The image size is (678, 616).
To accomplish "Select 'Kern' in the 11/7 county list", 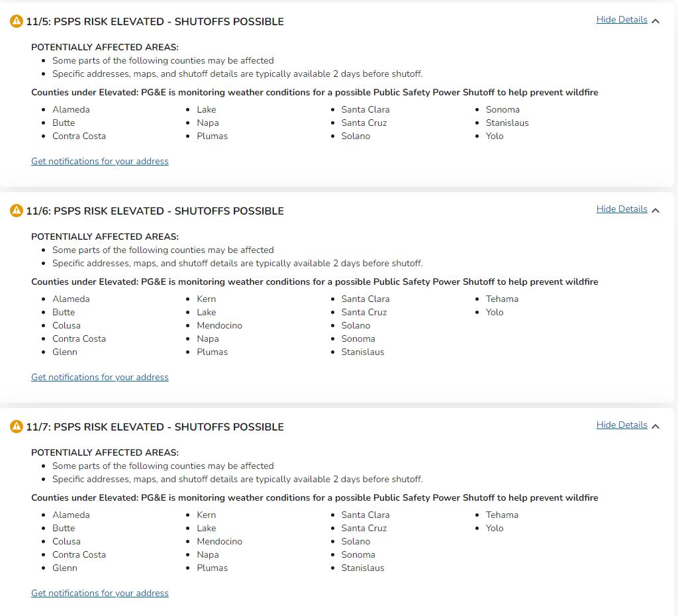I will coord(207,515).
